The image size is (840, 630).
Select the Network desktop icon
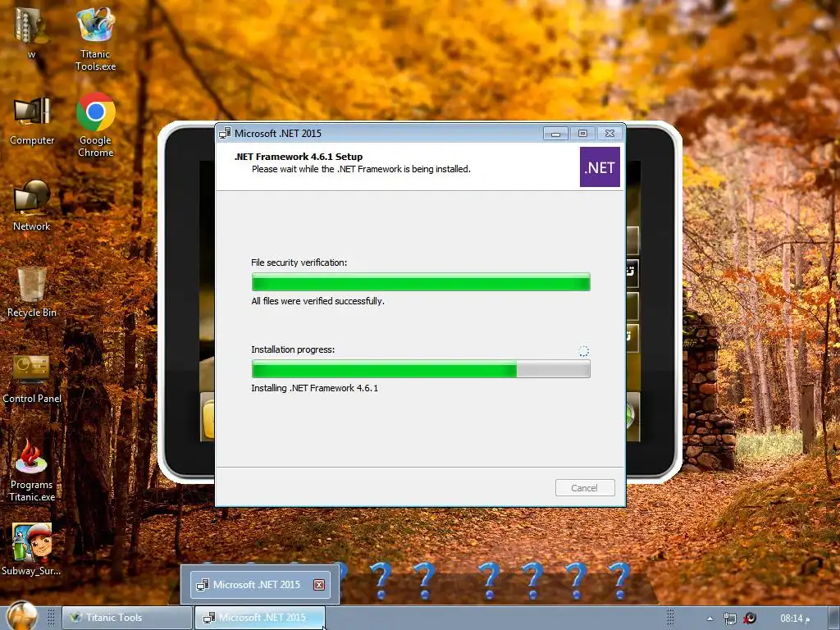(32, 206)
